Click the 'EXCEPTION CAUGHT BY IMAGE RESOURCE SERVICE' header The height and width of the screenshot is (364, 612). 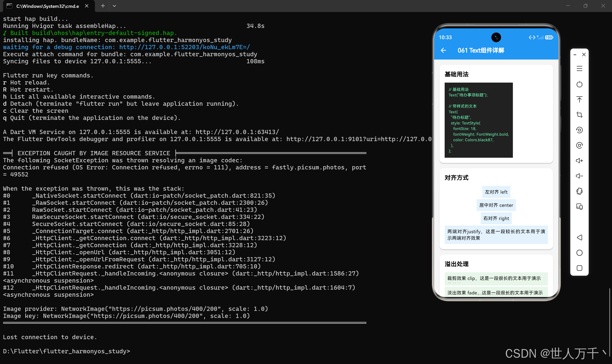[x=94, y=153]
